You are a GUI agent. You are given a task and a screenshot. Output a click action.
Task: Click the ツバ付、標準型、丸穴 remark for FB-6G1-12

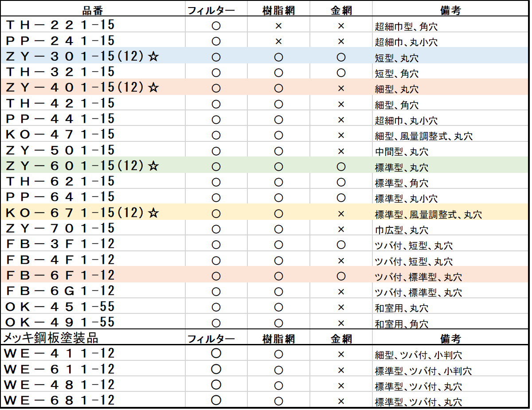[419, 293]
